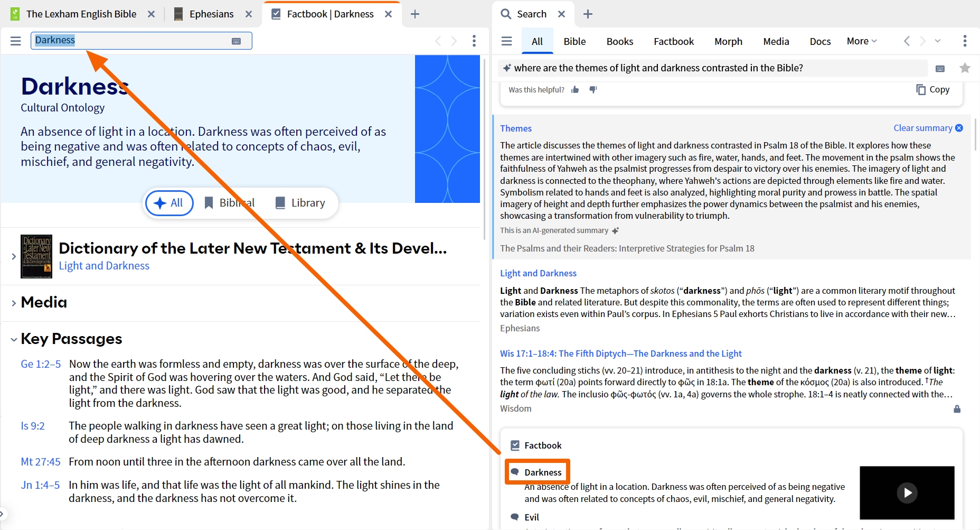The image size is (980, 530).
Task: Close the Search tab
Action: (x=562, y=14)
